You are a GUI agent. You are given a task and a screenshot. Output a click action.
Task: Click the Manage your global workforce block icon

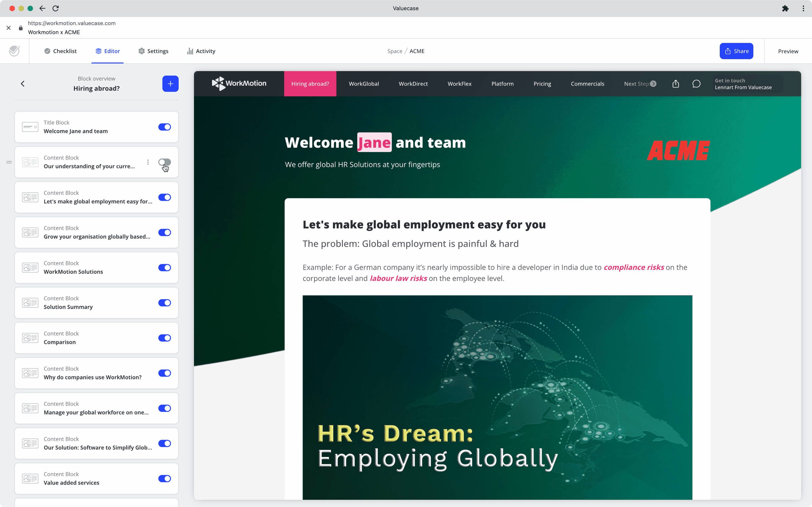[30, 408]
